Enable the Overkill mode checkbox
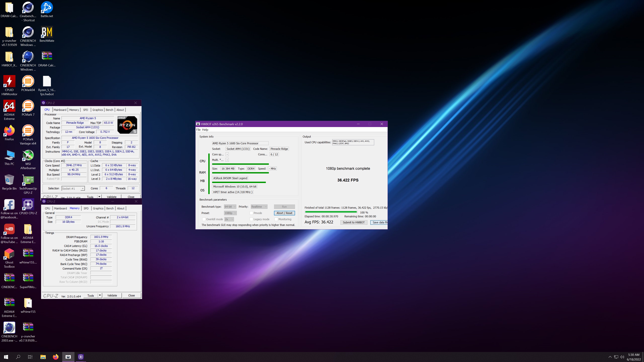 click(204, 219)
